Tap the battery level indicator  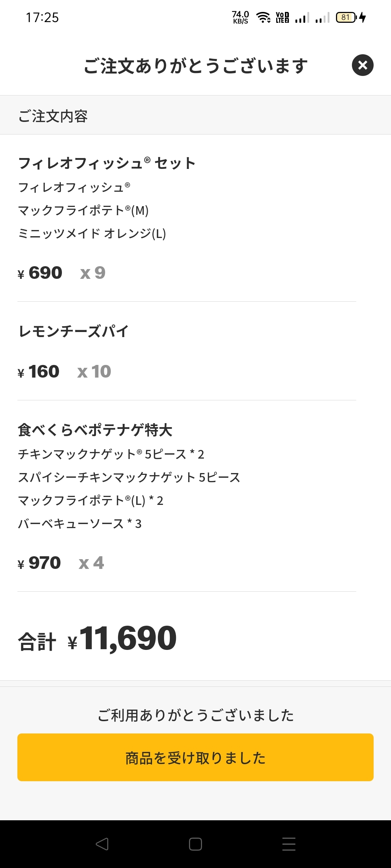coord(346,17)
